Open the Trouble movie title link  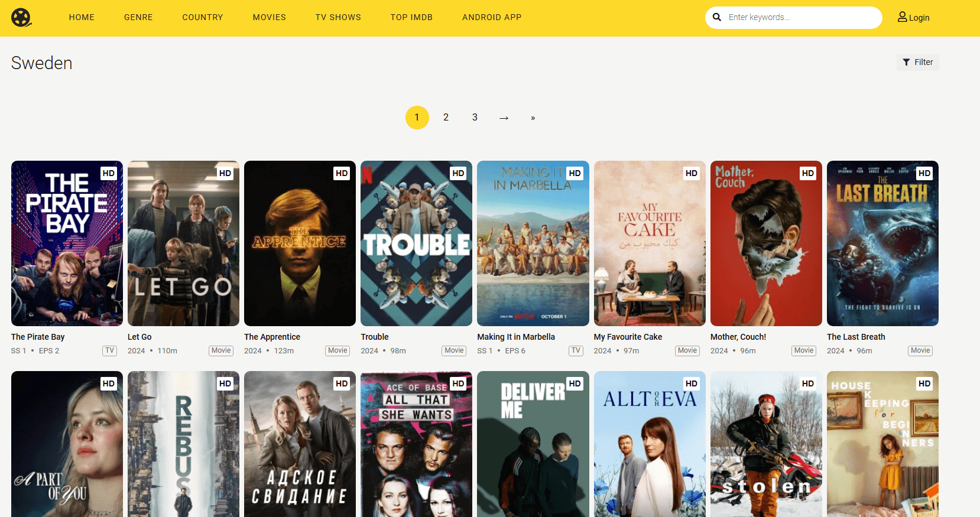coord(375,337)
